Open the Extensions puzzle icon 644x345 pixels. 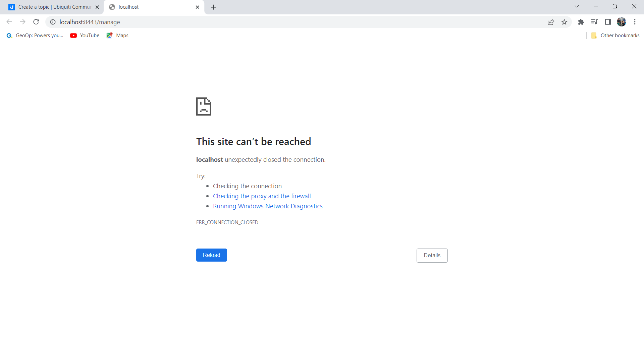[581, 22]
